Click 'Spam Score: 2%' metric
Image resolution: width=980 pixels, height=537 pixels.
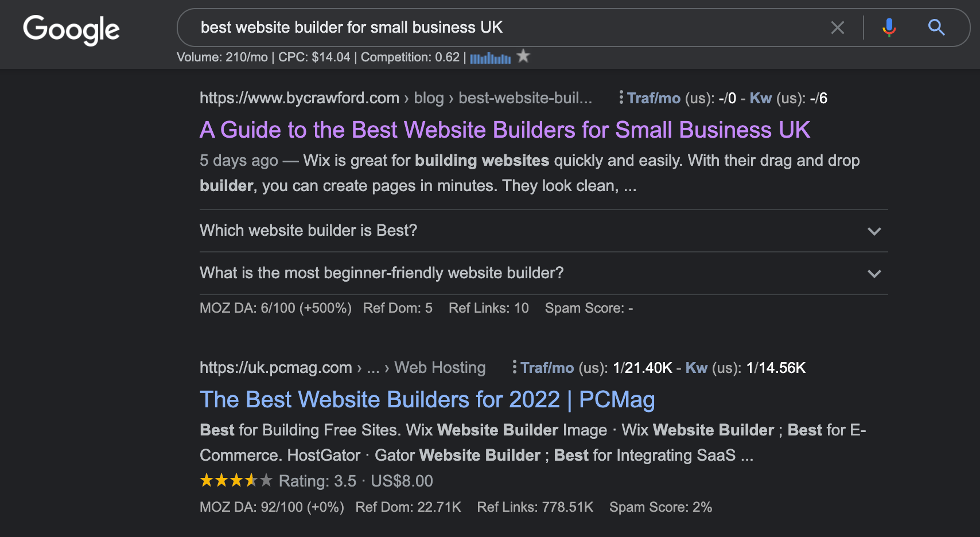(x=660, y=507)
